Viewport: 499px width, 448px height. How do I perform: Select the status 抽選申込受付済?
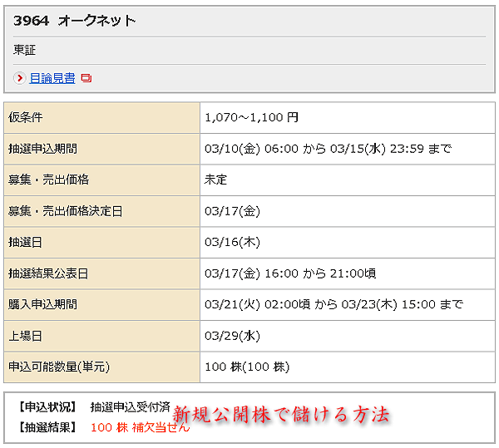tap(131, 407)
